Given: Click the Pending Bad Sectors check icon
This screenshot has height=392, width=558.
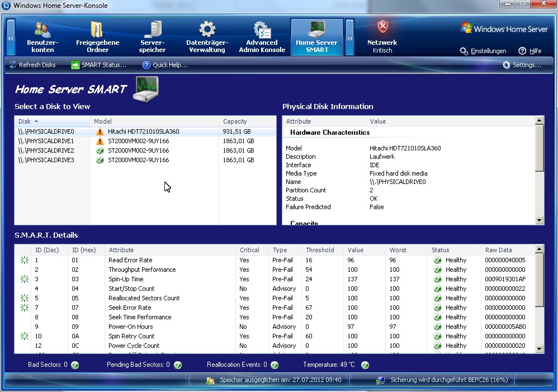Looking at the screenshot, I should [178, 365].
